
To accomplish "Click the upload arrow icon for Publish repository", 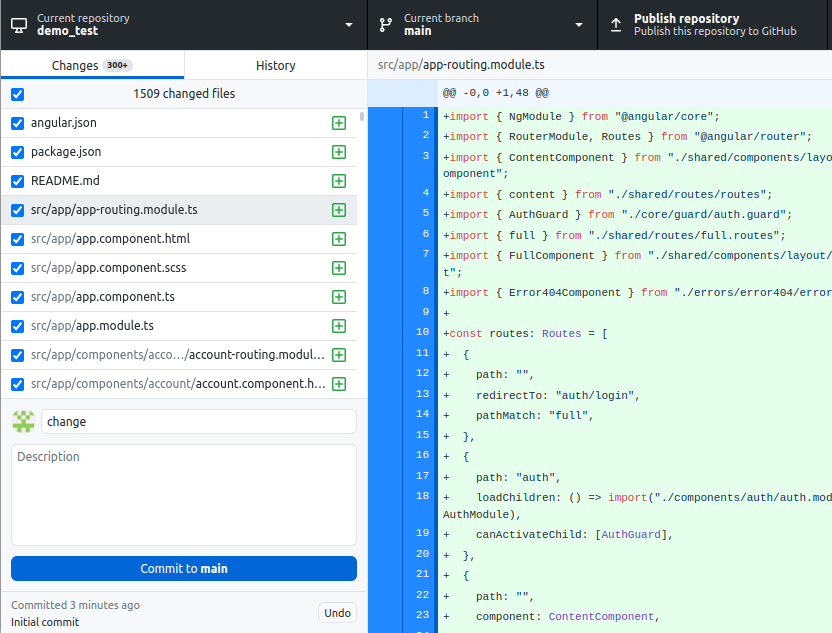I will [x=615, y=25].
